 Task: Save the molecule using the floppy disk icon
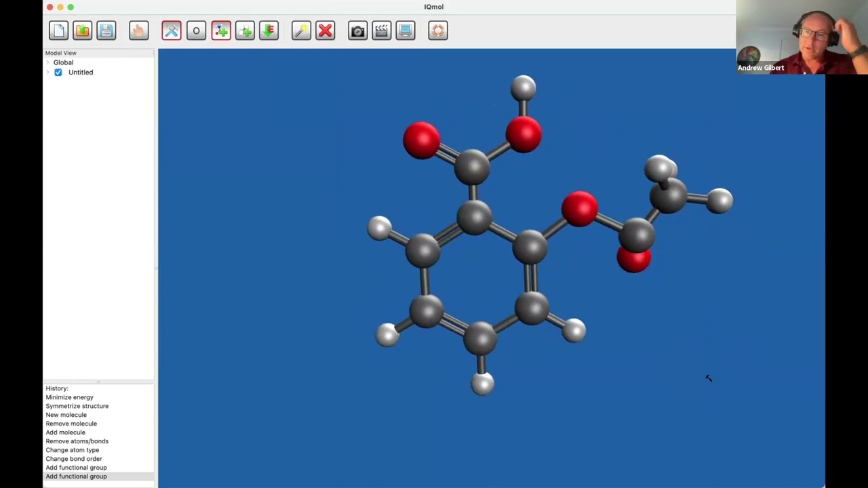point(106,30)
